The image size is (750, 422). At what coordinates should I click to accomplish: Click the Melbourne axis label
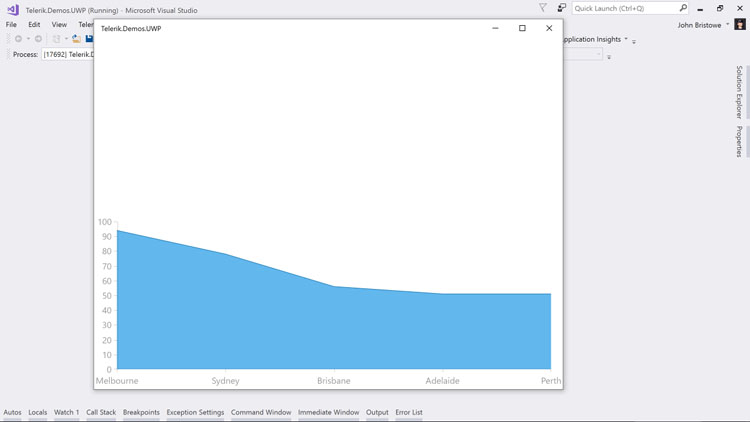pos(117,381)
